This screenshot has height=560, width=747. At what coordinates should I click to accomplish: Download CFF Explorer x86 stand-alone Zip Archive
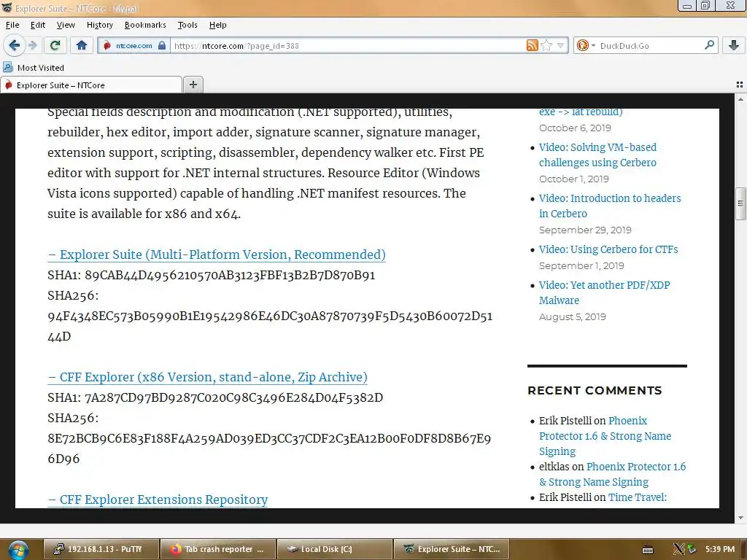[x=207, y=377]
